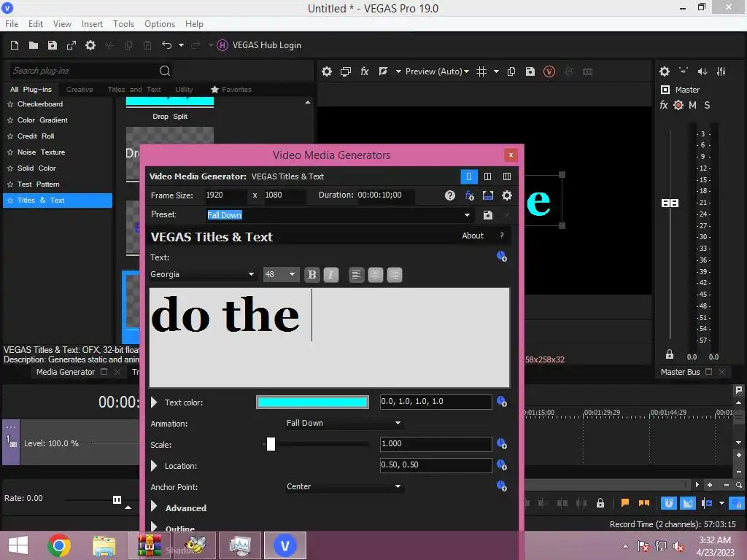
Task: Switch to Favorites plug-ins tab
Action: [x=231, y=90]
